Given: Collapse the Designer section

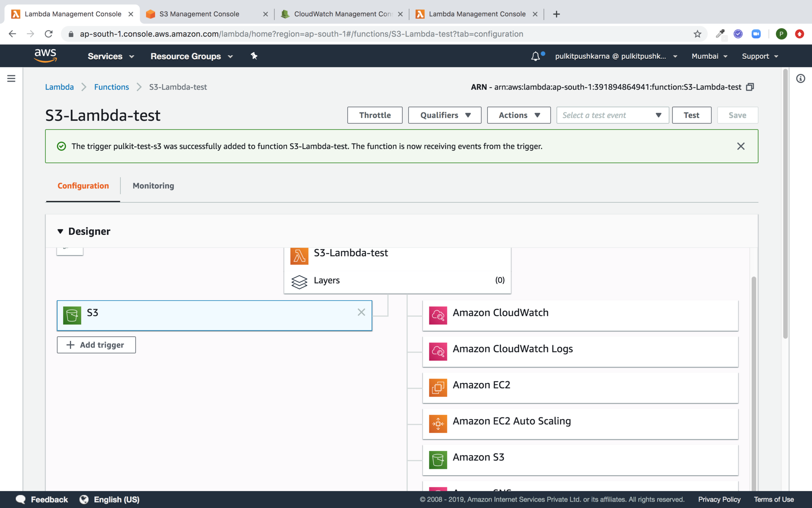Looking at the screenshot, I should (60, 231).
